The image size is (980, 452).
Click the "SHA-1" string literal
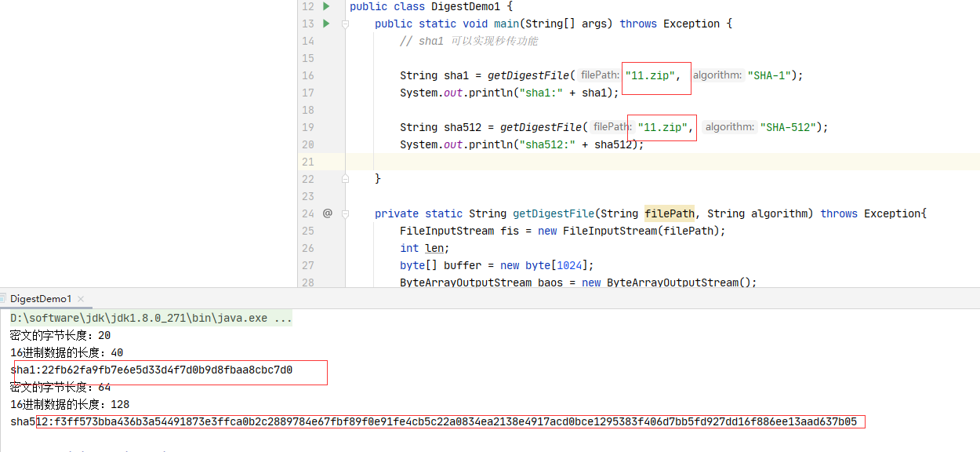click(768, 75)
